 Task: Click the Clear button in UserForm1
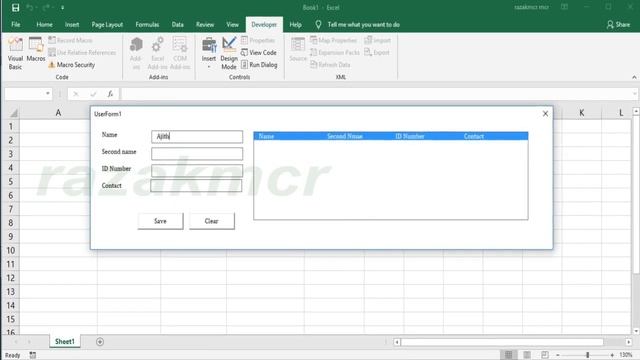211,221
